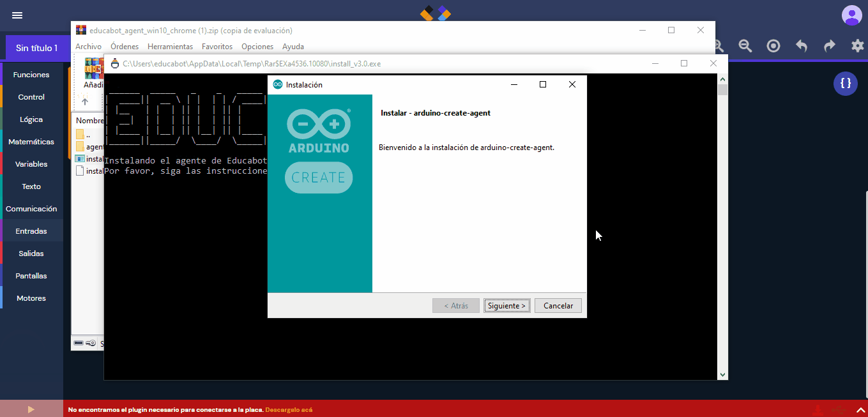The width and height of the screenshot is (868, 417).
Task: Show code view with braces button
Action: coord(846,83)
